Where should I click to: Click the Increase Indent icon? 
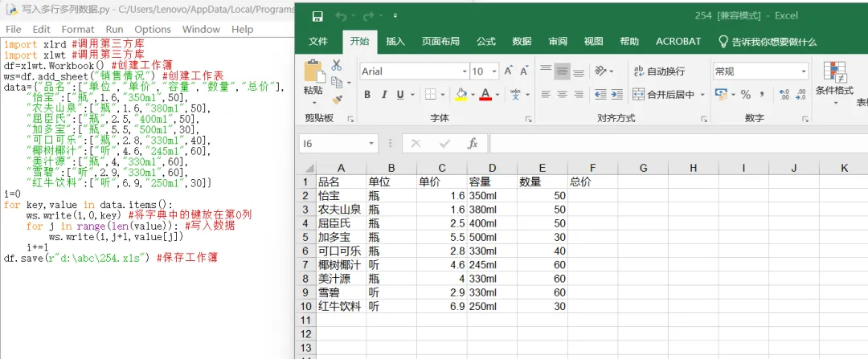pyautogui.click(x=616, y=95)
